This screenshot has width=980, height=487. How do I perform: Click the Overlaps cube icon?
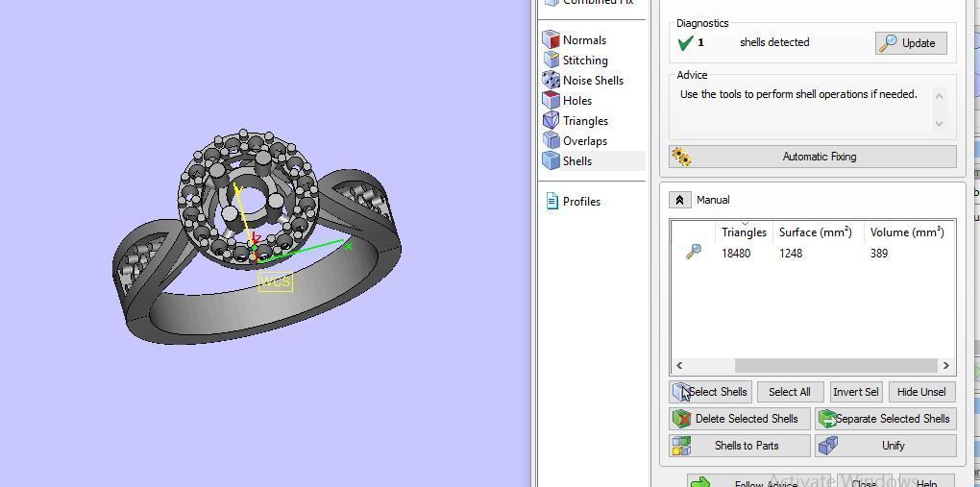pyautogui.click(x=551, y=140)
